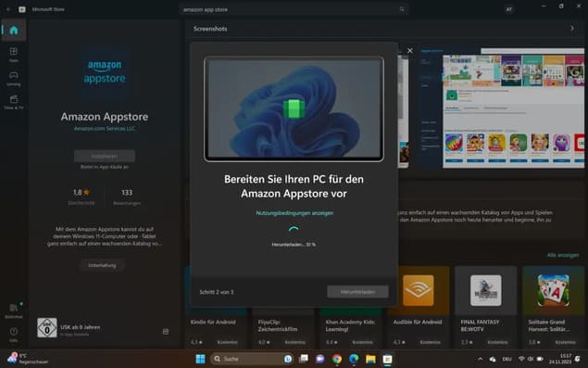
Task: Open the Chat app in the taskbar
Action: [x=320, y=359]
